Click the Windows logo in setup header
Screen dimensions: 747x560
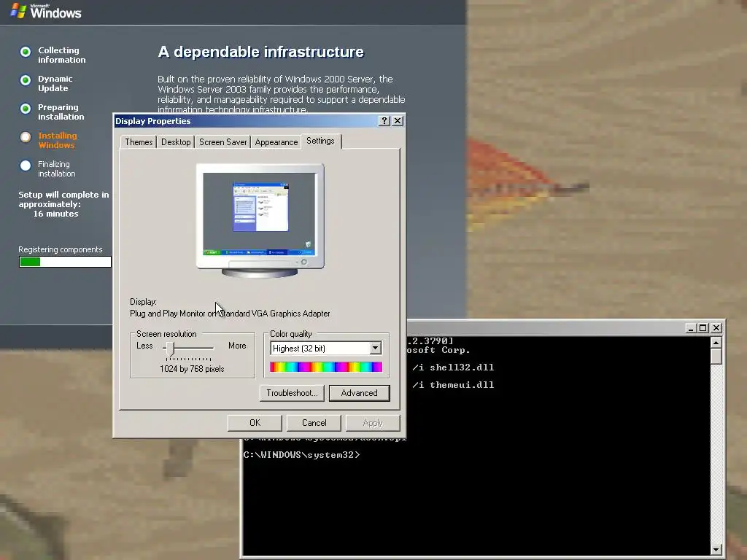[x=46, y=10]
